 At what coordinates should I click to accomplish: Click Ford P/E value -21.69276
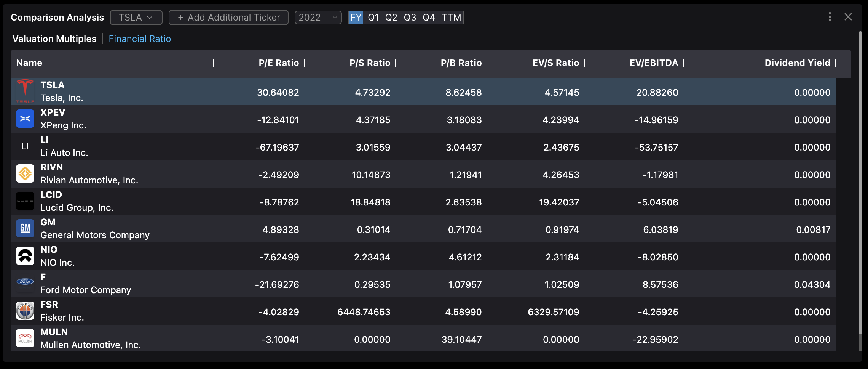tap(277, 285)
